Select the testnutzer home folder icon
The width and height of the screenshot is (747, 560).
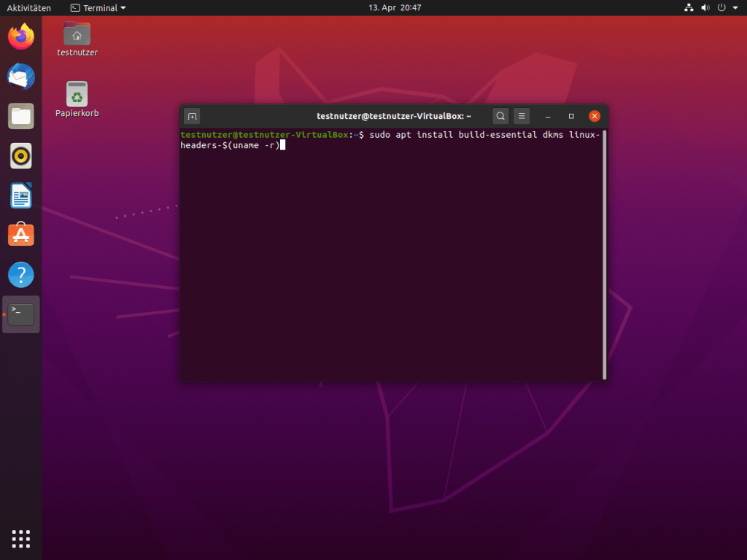tap(77, 34)
